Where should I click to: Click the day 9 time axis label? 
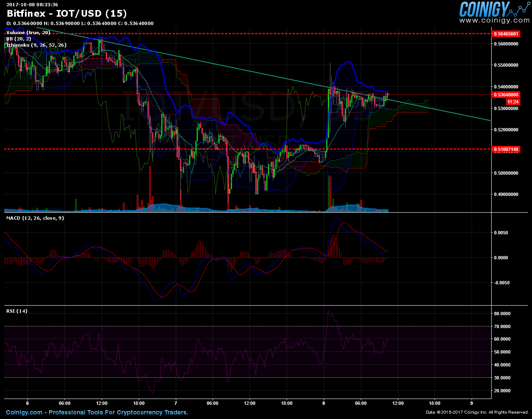tap(472, 403)
